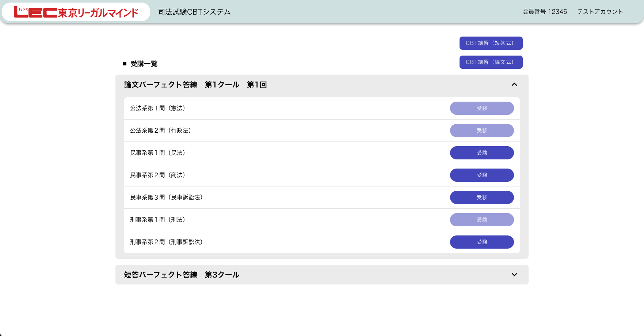Click the 会員番号 12345 label

point(544,12)
